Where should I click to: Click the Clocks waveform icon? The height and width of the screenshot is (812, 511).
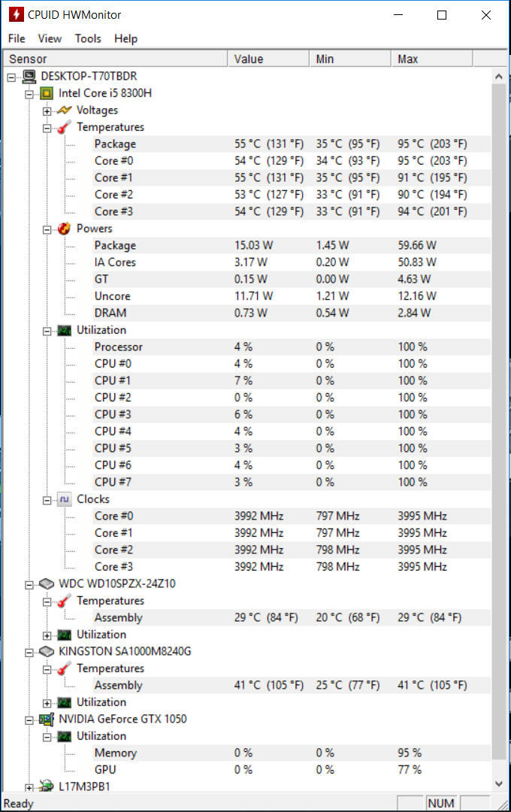(x=64, y=499)
